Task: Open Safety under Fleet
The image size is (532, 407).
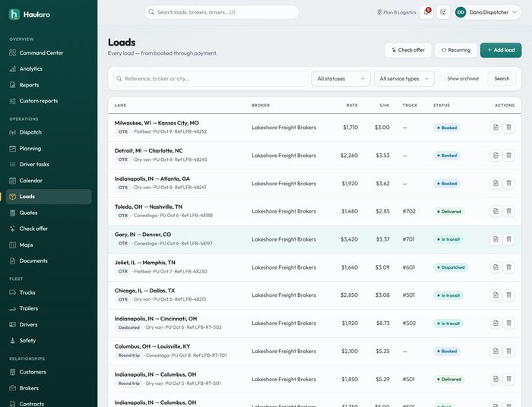Action: click(49, 341)
